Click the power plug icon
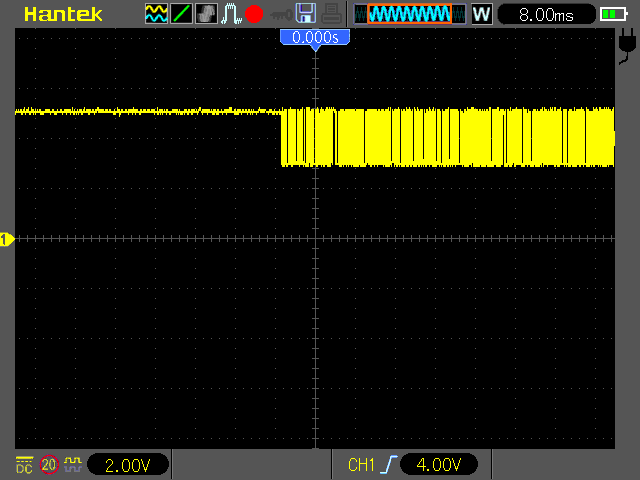640x480 pixels. [627, 46]
